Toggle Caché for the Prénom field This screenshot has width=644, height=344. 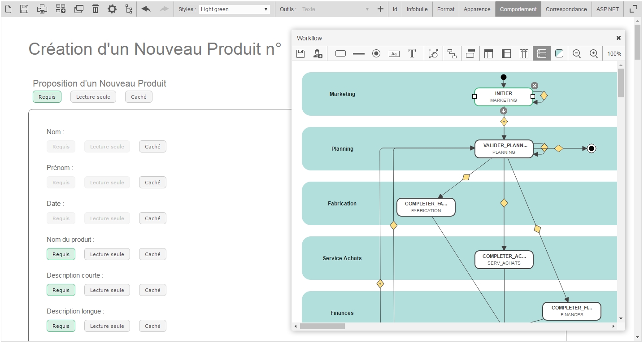pyautogui.click(x=152, y=183)
